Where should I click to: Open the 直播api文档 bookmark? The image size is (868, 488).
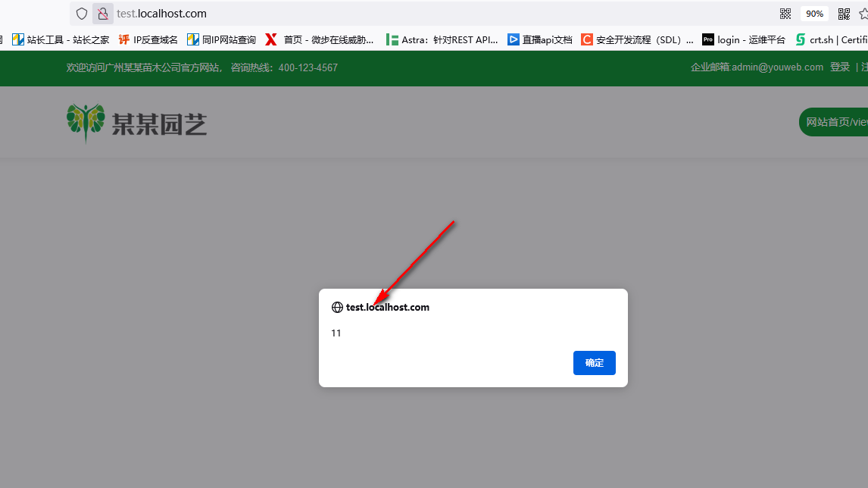[540, 40]
